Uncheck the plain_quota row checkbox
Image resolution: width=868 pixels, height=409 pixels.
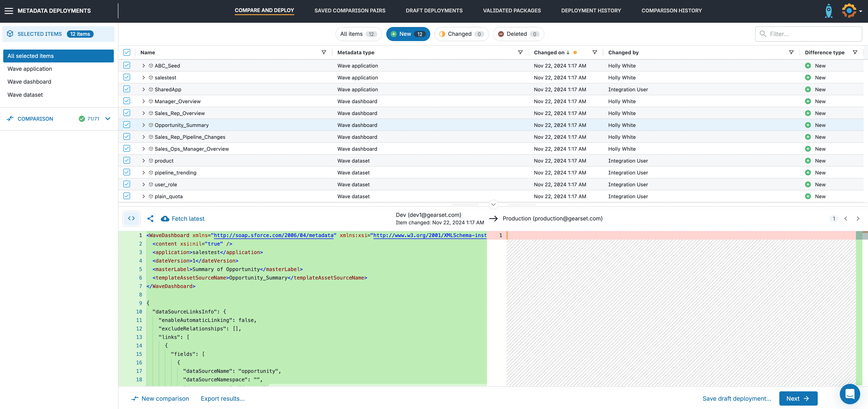point(127,196)
